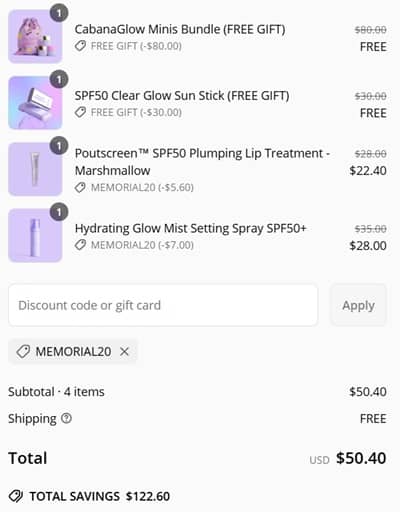Click the Poutscreen SPF50 Plumping Lip Treatment title
Screen dimensions: 400x512
[x=202, y=162]
